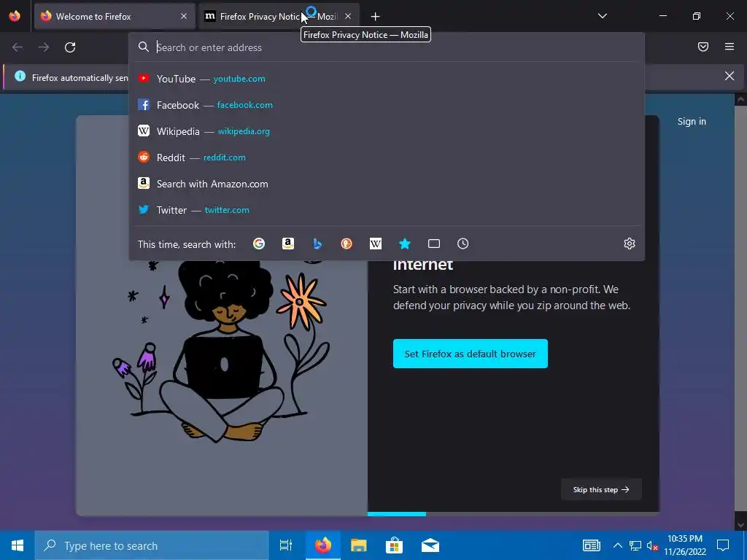This screenshot has width=747, height=560.
Task: Click the Google search engine icon
Action: point(259,244)
